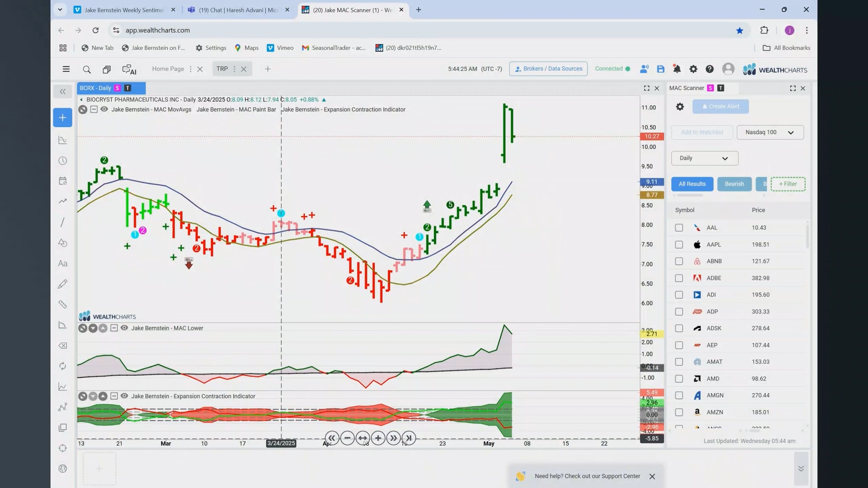
Task: Open the calendar events tool in sidebar
Action: pyautogui.click(x=62, y=181)
